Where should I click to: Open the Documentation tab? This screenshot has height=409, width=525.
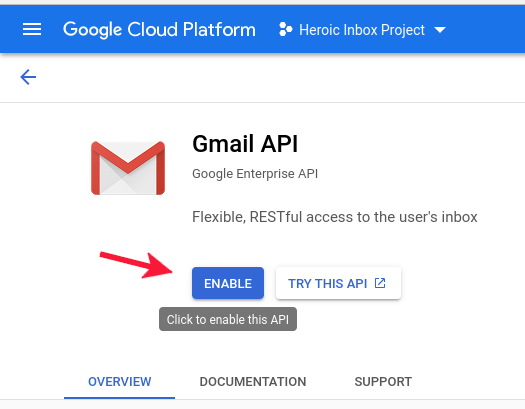pyautogui.click(x=253, y=382)
